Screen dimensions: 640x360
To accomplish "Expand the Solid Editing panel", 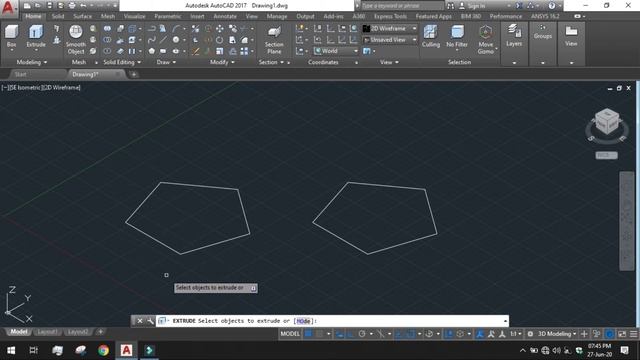I will (122, 62).
